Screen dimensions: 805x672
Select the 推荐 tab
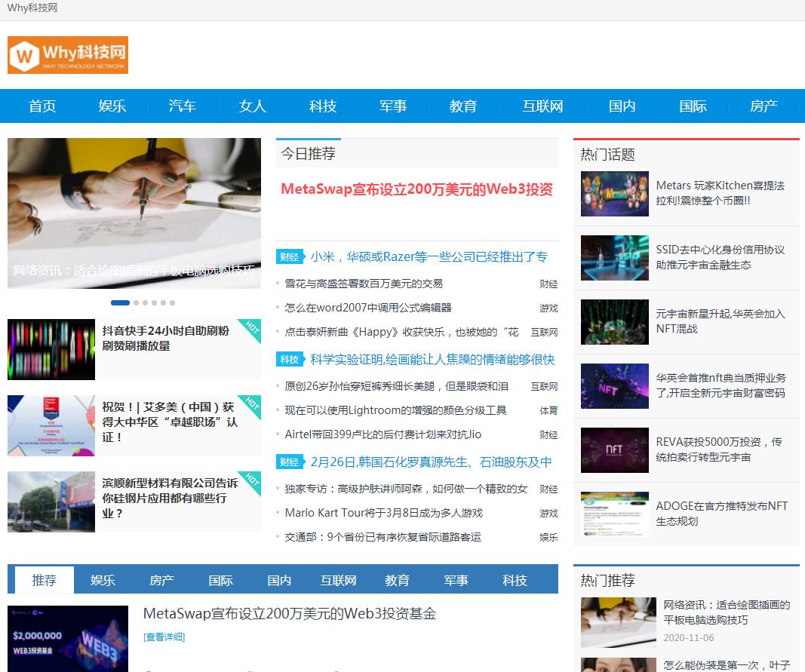click(x=45, y=580)
